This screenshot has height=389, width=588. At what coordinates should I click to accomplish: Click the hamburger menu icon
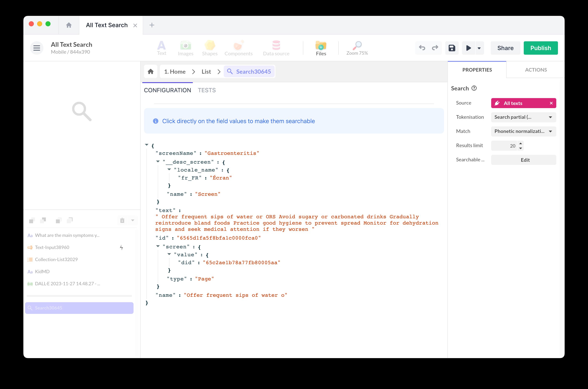pyautogui.click(x=37, y=48)
